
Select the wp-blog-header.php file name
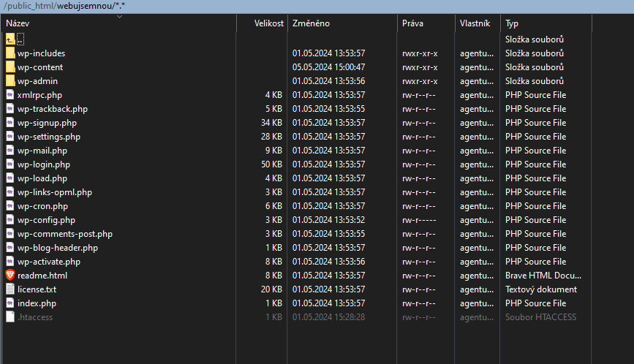[58, 248]
